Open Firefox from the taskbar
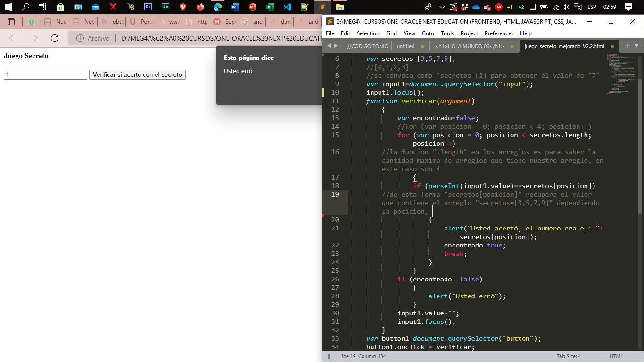The width and height of the screenshot is (644, 362). 200,7
